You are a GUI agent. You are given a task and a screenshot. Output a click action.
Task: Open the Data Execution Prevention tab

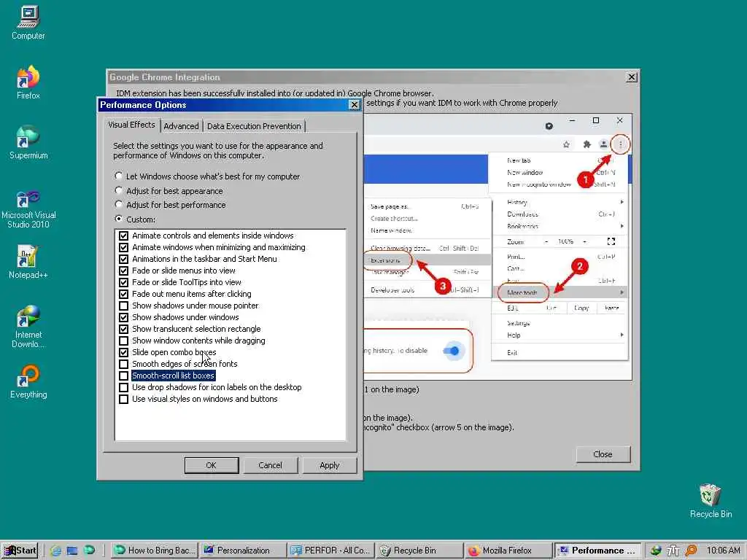click(x=254, y=126)
